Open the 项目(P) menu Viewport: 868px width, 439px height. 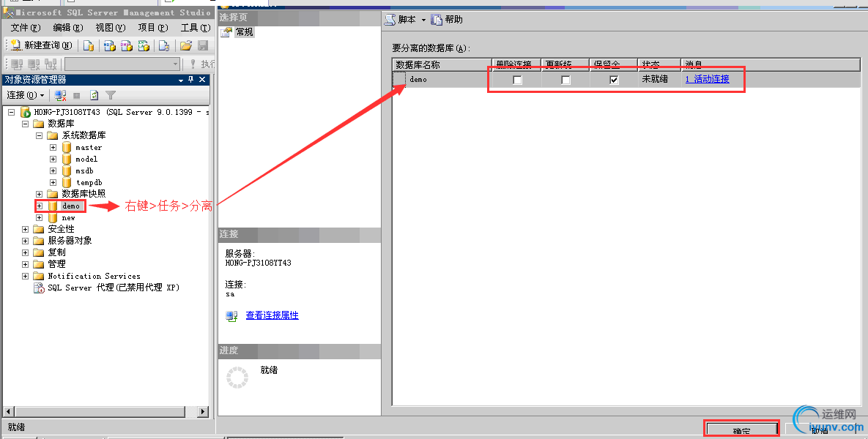(x=153, y=28)
